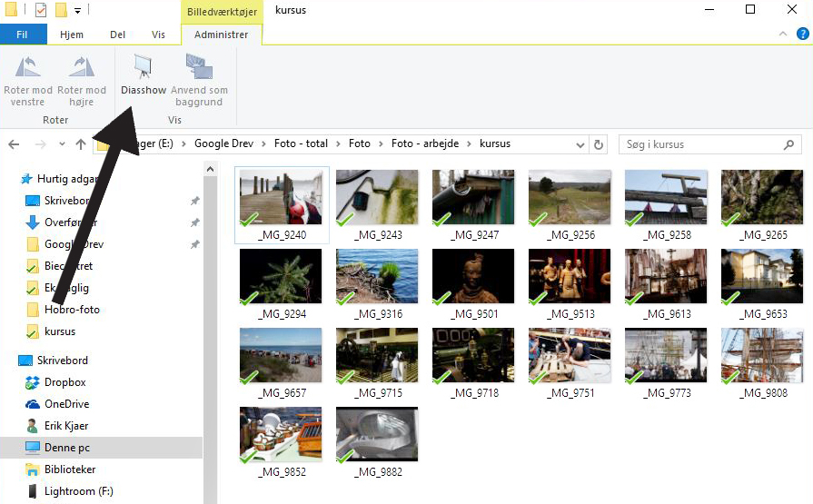Screen dimensions: 813x504
Task: Open Dropbox in the navigation pane
Action: tap(64, 382)
